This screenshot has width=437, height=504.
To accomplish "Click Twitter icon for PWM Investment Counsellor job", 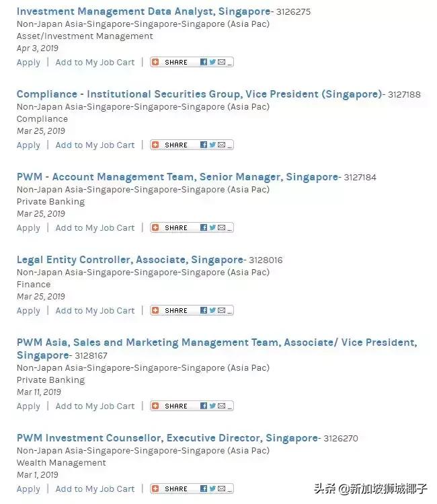I will [212, 489].
